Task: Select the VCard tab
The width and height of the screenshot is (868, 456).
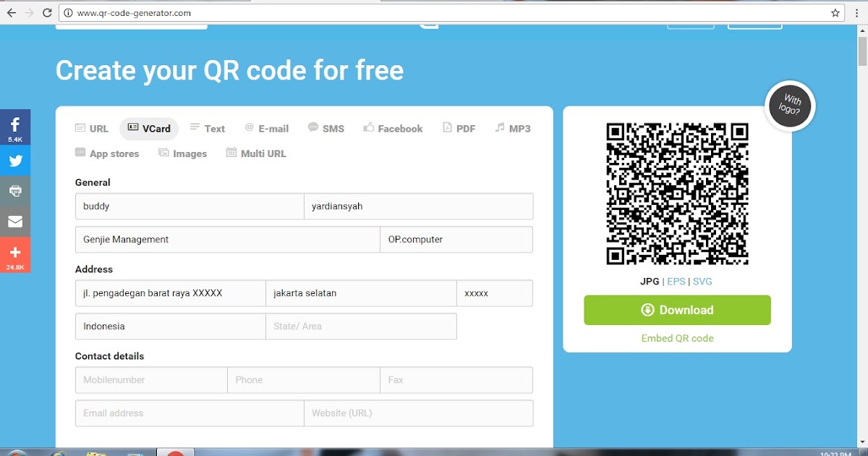Action: pos(149,129)
